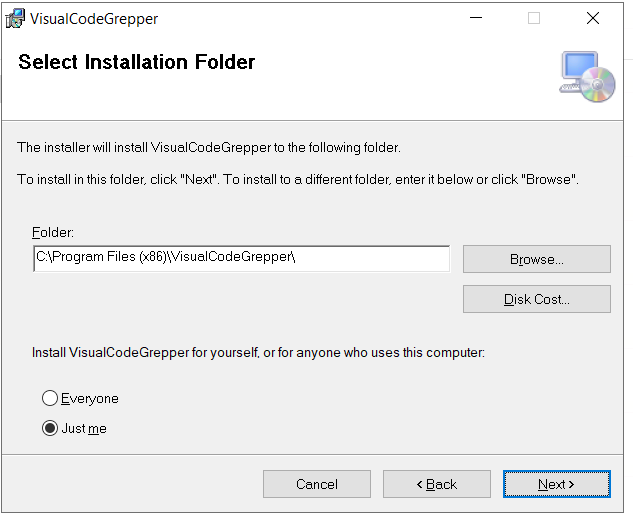This screenshot has height=526, width=633.
Task: Click the VisualCodeGrepper installer icon in title bar
Action: point(15,19)
